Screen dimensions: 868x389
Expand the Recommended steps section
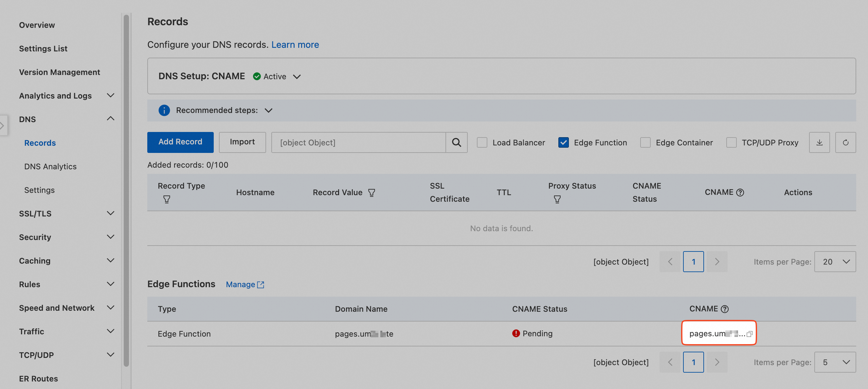click(x=268, y=111)
